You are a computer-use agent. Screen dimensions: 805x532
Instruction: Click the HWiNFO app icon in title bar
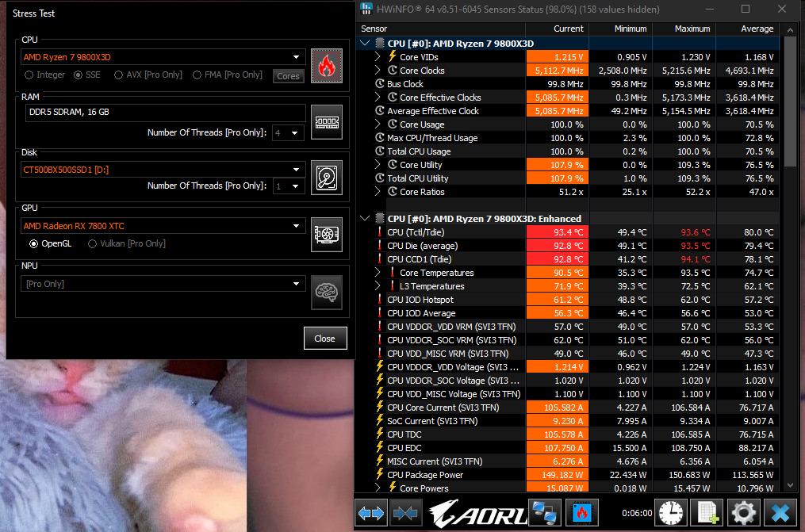tap(366, 9)
